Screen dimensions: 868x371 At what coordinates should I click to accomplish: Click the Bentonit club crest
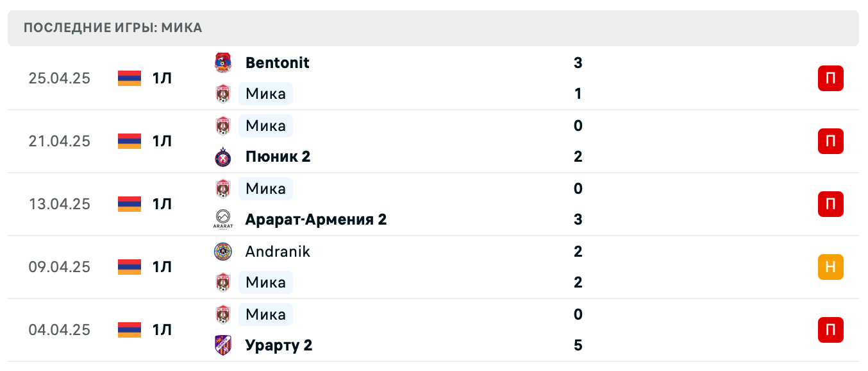tap(223, 63)
